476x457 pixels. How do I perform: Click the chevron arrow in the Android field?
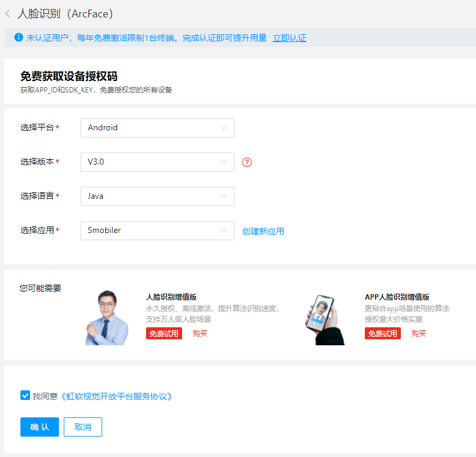tap(224, 128)
